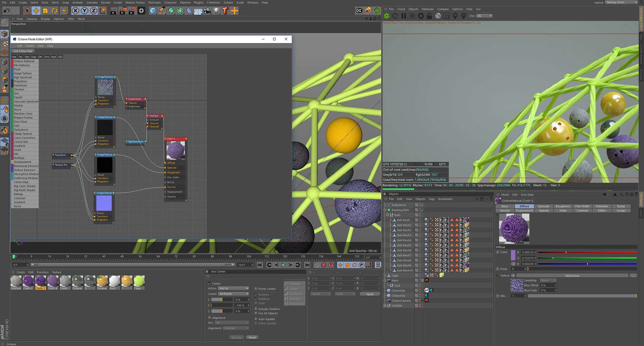
Task: Enable render region selection in Live Viewer
Action: [446, 16]
